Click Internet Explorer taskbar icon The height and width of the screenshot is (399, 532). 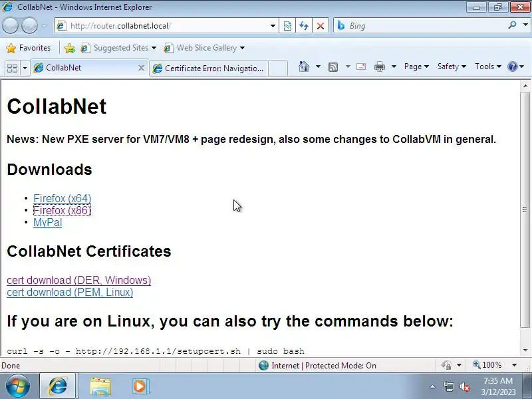[x=58, y=386]
